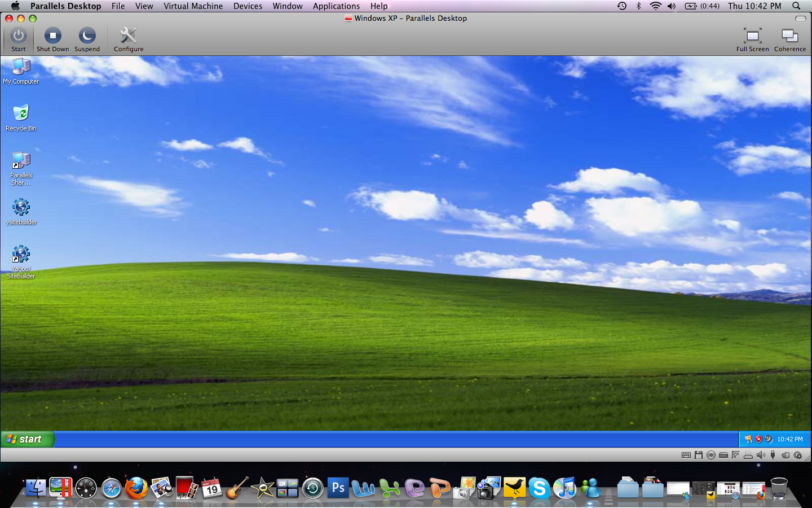Click the USB device status bar icon
The width and height of the screenshot is (812, 508).
773,455
